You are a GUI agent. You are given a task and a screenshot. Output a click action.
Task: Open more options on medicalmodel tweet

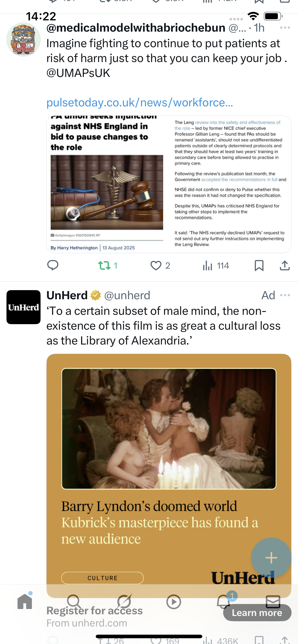point(285,28)
